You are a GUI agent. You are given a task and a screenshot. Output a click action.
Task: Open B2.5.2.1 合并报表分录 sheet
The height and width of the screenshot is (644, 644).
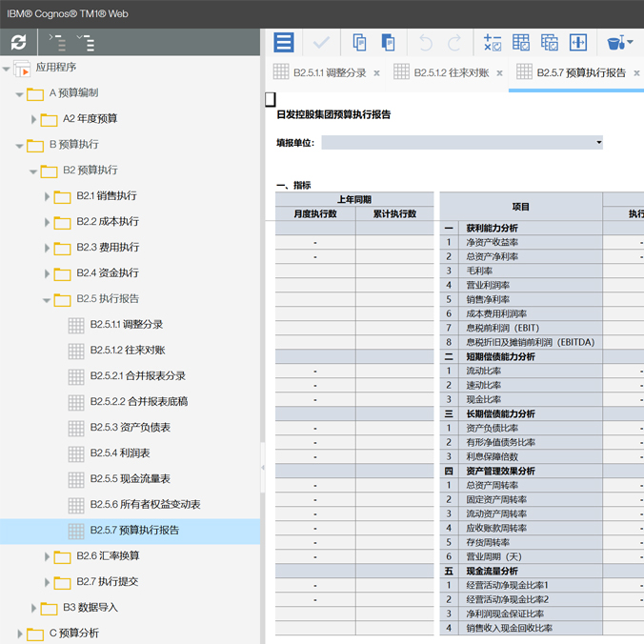click(x=137, y=375)
